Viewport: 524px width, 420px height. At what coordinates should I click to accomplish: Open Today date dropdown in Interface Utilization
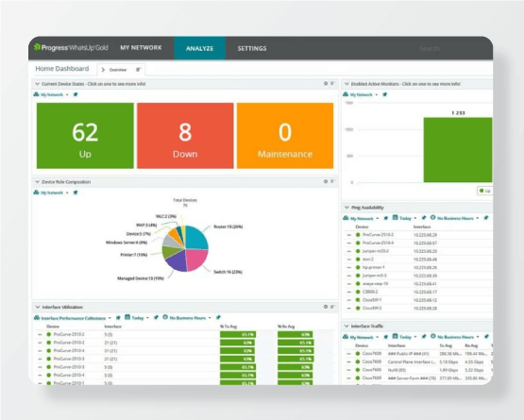(x=137, y=318)
